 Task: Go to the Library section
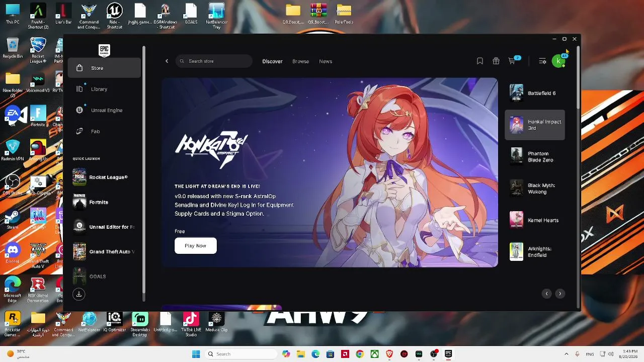[104, 89]
